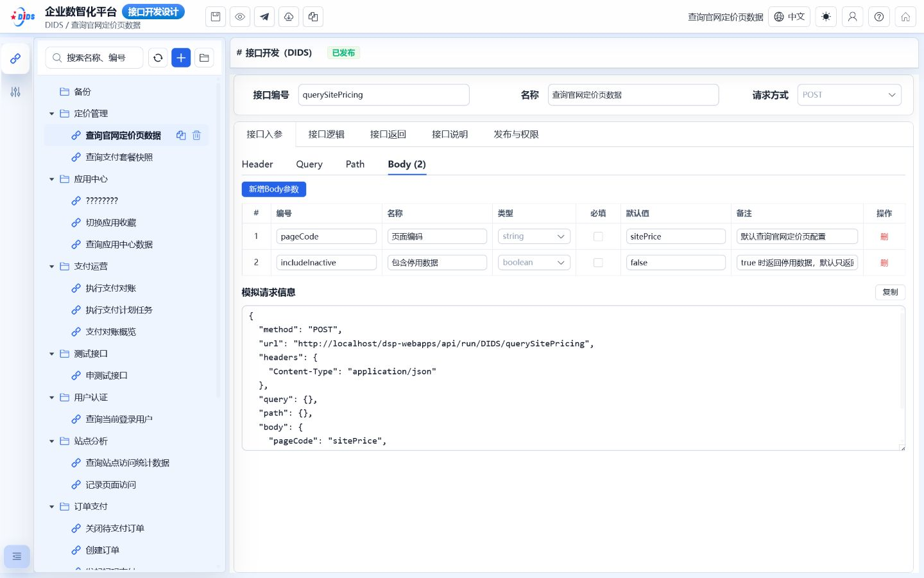Click the refresh icon beside search box
This screenshot has height=578, width=924.
point(158,58)
